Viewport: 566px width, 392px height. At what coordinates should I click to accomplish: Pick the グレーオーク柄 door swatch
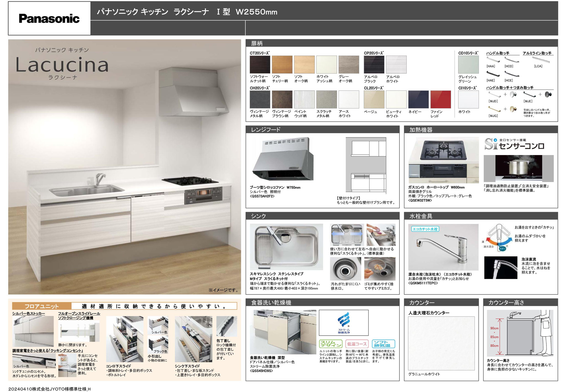(349, 64)
